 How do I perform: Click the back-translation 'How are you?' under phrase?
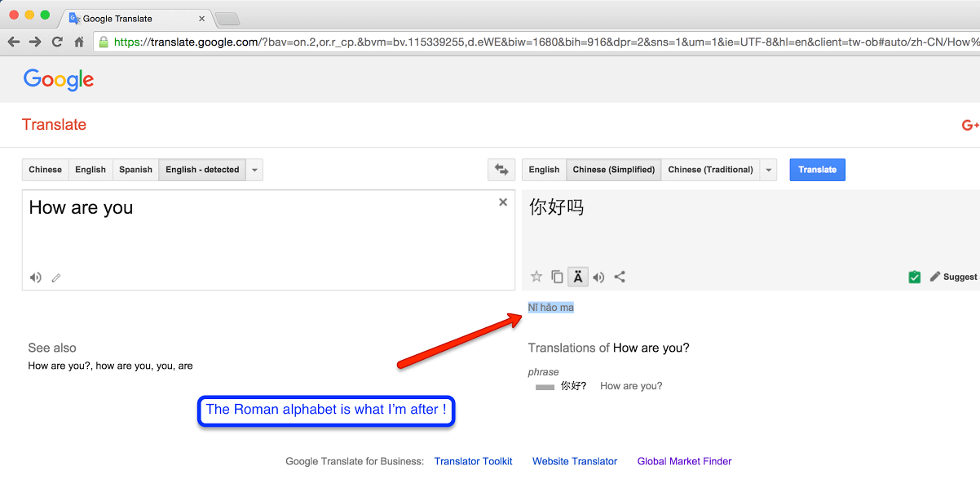tap(631, 386)
